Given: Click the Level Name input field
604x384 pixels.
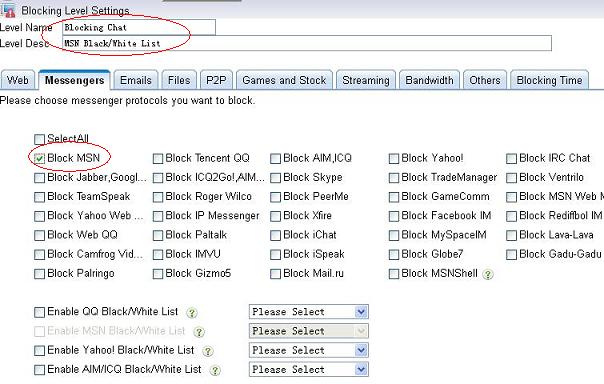Looking at the screenshot, I should click(x=139, y=27).
